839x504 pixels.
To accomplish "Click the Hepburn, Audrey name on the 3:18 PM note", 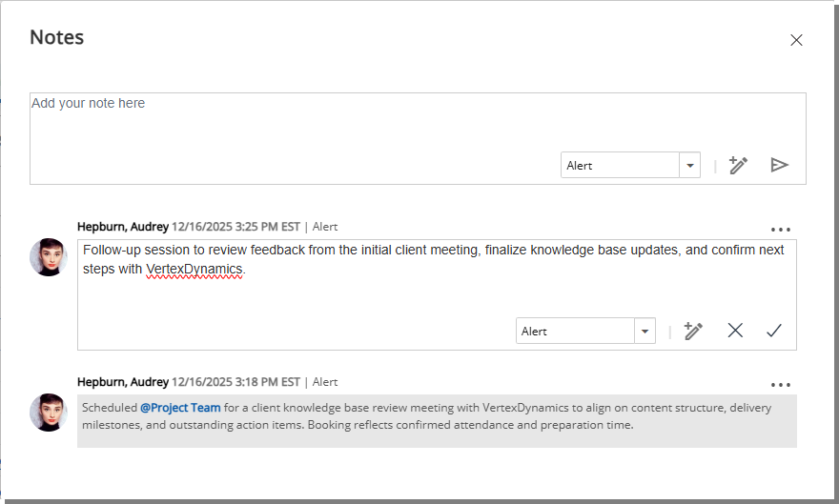I will coord(123,382).
